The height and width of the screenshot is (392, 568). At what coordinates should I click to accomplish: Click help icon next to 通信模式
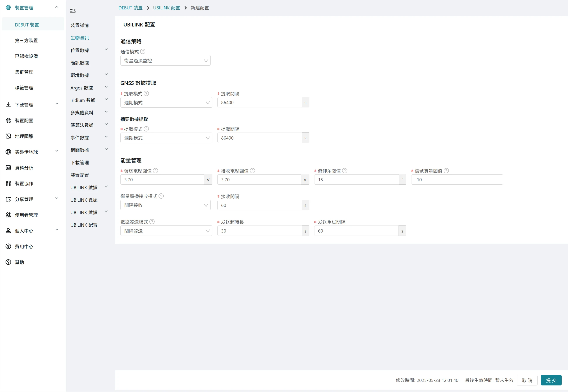[143, 51]
